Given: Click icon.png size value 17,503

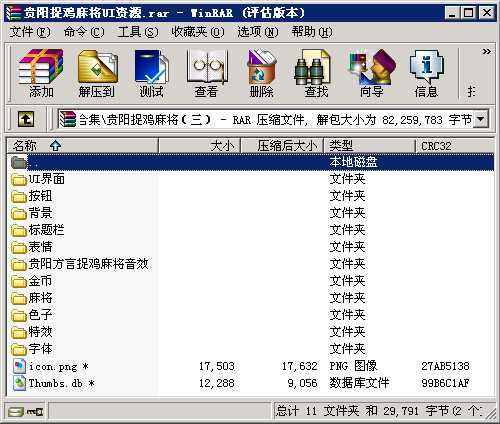Looking at the screenshot, I should pyautogui.click(x=217, y=366).
